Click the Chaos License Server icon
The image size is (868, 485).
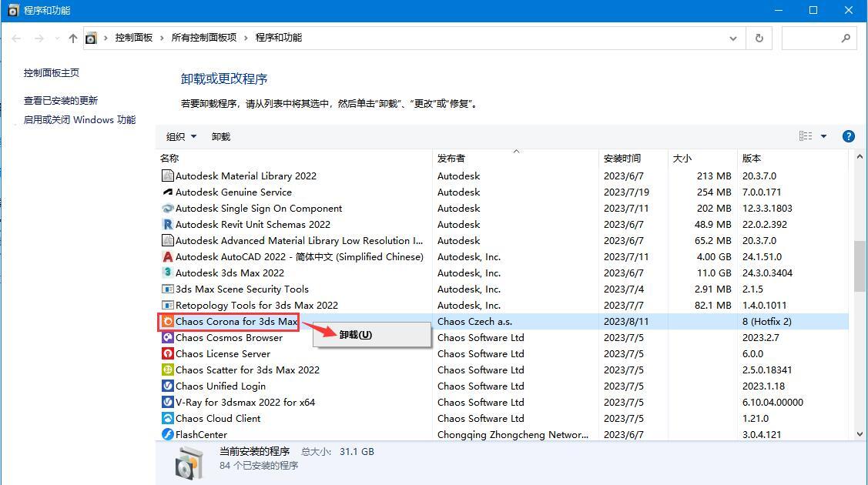(167, 353)
